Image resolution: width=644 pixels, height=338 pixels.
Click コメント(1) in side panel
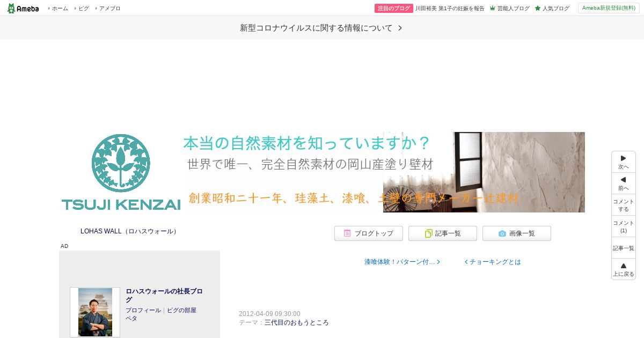(x=624, y=226)
